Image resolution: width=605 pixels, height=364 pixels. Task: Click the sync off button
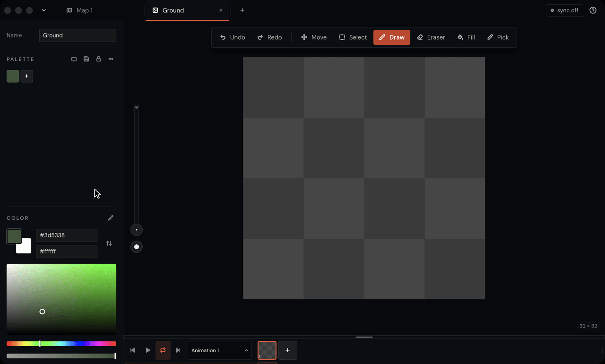point(564,10)
